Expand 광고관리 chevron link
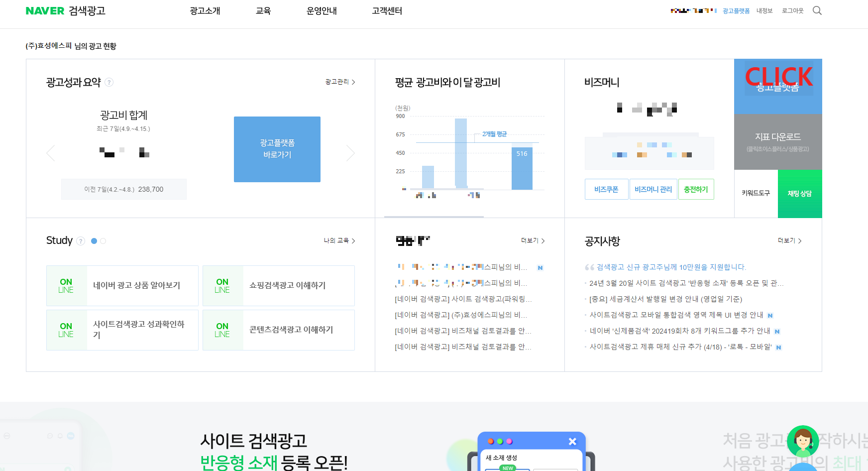 pyautogui.click(x=340, y=82)
